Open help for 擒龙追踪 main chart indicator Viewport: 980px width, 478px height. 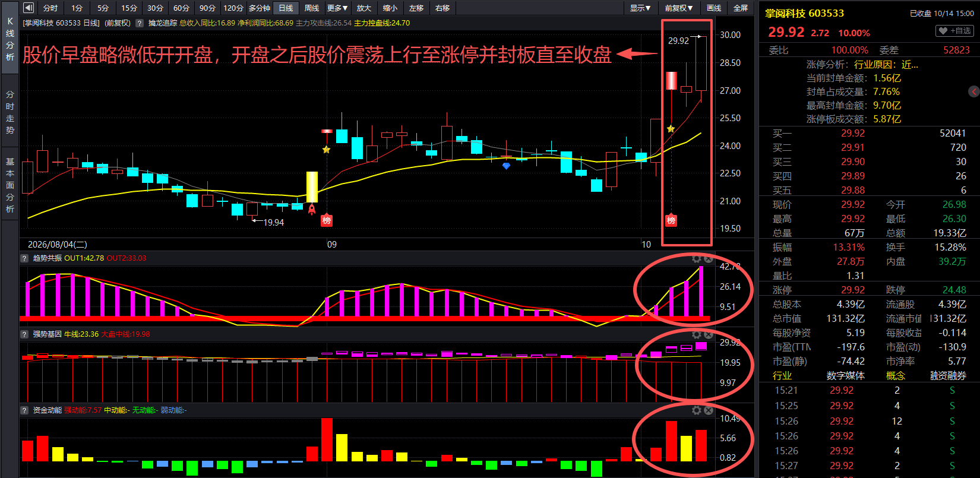coord(140,23)
